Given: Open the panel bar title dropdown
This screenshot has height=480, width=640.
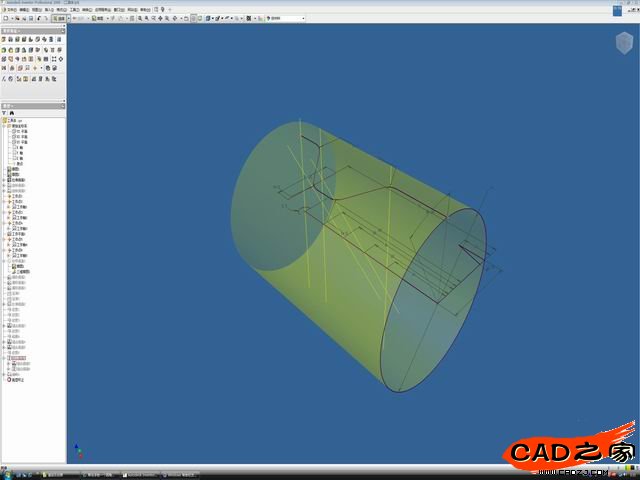Looking at the screenshot, I should [x=20, y=31].
